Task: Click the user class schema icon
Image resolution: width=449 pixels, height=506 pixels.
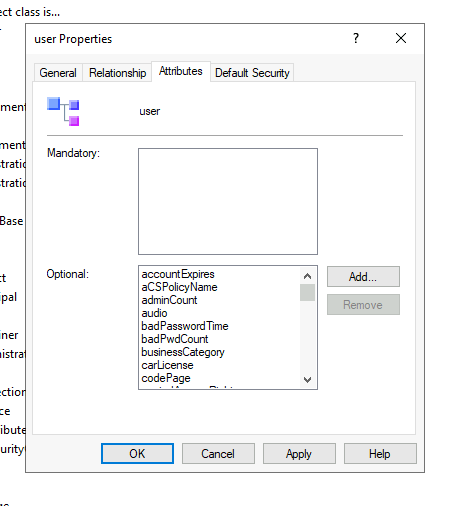Action: click(x=63, y=112)
